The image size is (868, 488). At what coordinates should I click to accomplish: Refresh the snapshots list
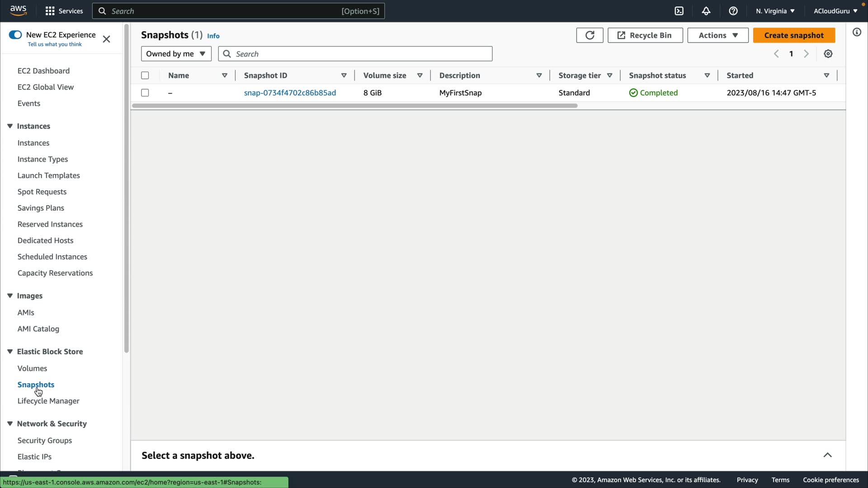590,35
